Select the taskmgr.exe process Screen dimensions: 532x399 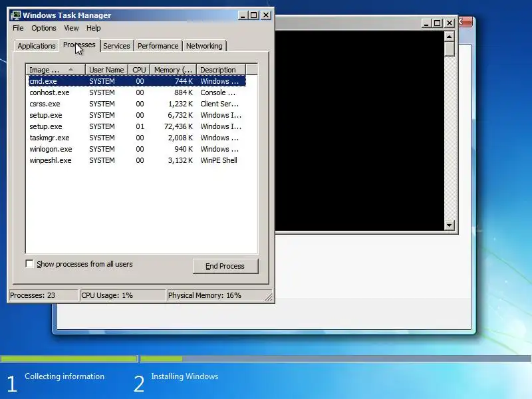pos(137,138)
